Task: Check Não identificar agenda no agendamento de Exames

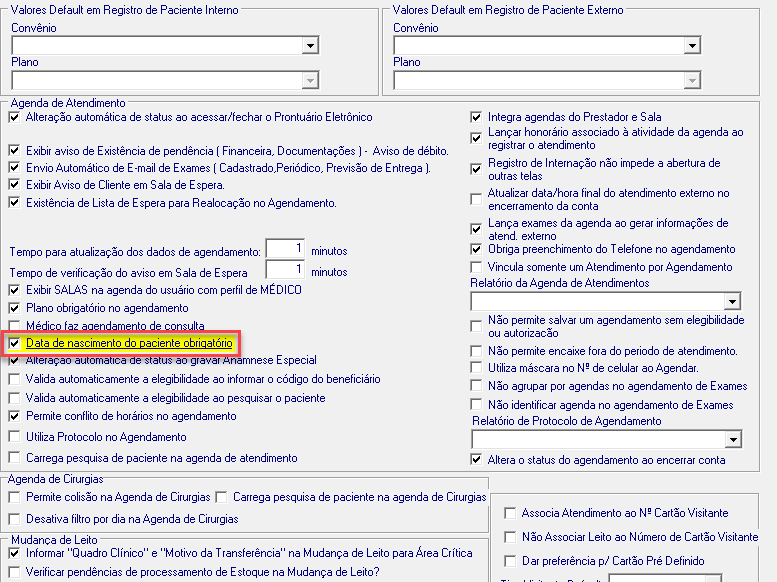Action: click(x=476, y=405)
